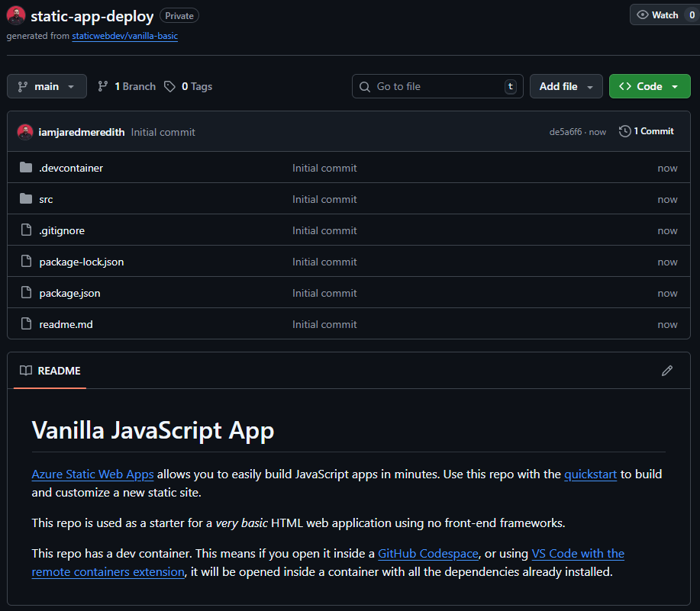Open commit hash de5a6f6
700x611 pixels.
tap(566, 132)
